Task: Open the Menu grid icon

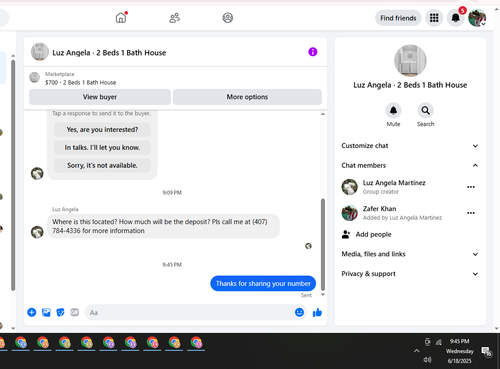Action: [434, 18]
